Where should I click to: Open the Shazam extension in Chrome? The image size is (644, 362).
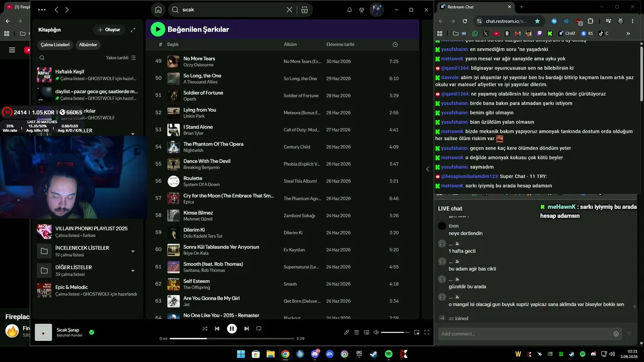pyautogui.click(x=554, y=21)
